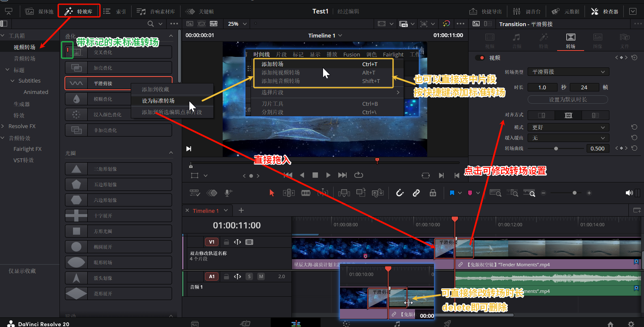Click the microphone voiceover icon
The width and height of the screenshot is (644, 327).
(228, 193)
